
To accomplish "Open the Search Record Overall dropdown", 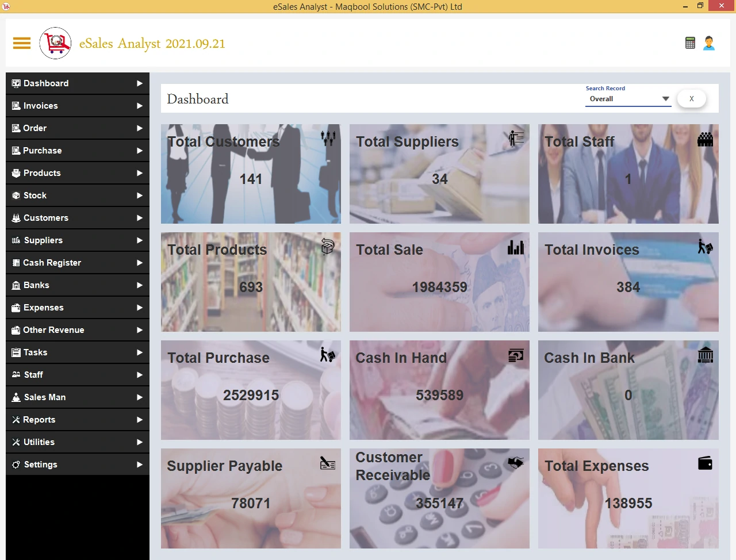I will (x=628, y=99).
